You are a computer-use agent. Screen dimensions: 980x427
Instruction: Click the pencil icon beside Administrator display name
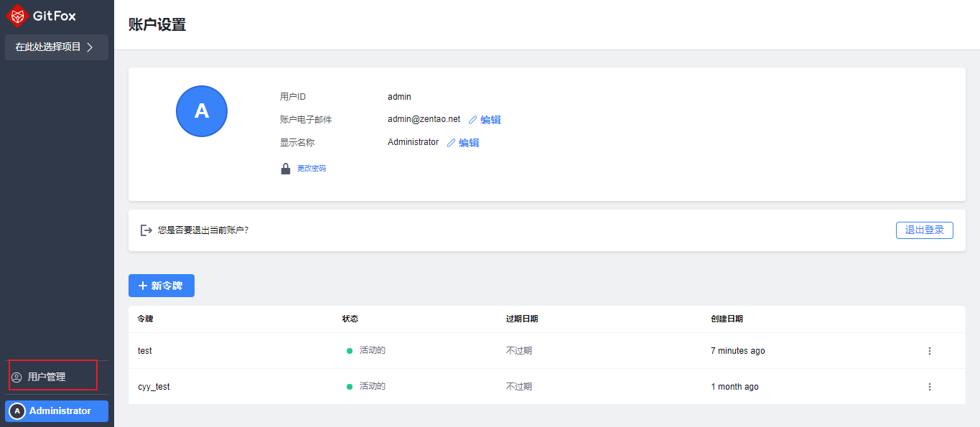pyautogui.click(x=451, y=143)
